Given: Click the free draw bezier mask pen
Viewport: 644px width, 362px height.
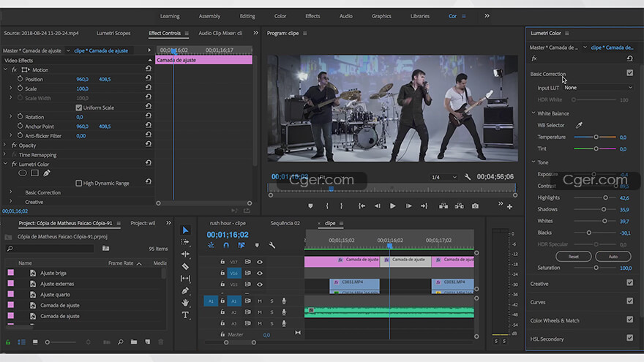Looking at the screenshot, I should pyautogui.click(x=47, y=173).
